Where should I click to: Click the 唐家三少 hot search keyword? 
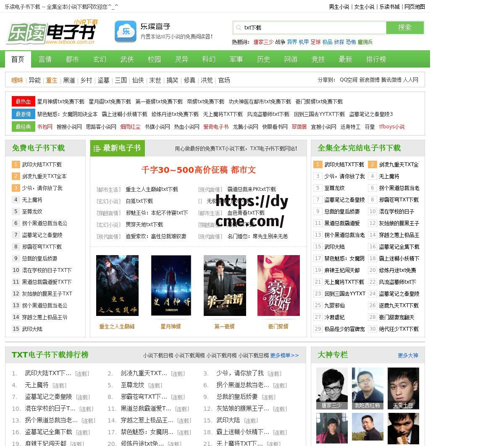[x=263, y=42]
